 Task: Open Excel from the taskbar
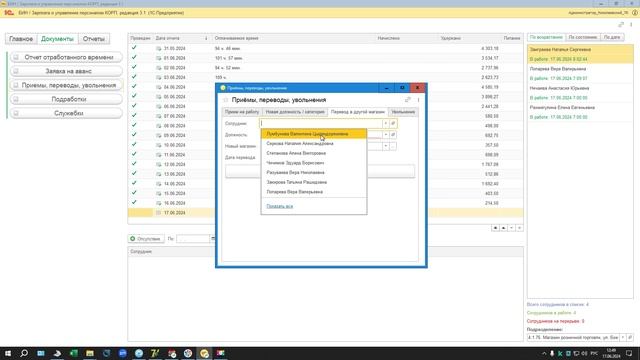coord(73,353)
